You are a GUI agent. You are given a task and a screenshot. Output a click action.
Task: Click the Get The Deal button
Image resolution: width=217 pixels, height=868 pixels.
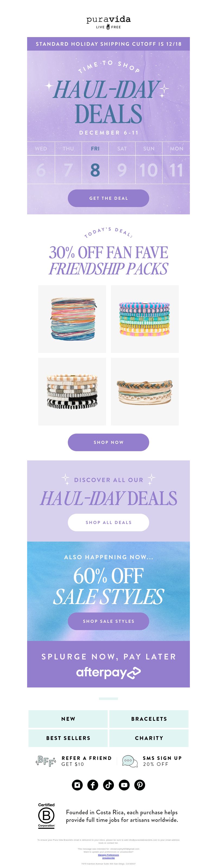[x=108, y=198]
